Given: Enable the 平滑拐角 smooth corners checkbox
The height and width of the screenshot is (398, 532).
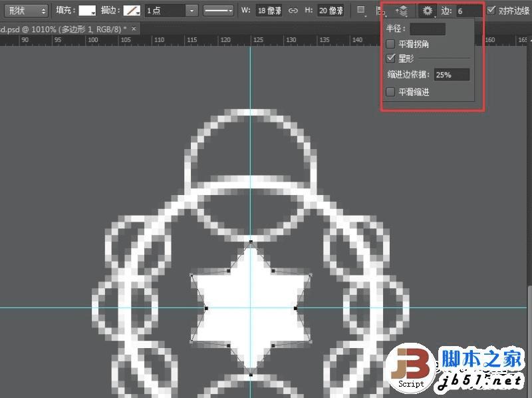Looking at the screenshot, I should coord(390,44).
